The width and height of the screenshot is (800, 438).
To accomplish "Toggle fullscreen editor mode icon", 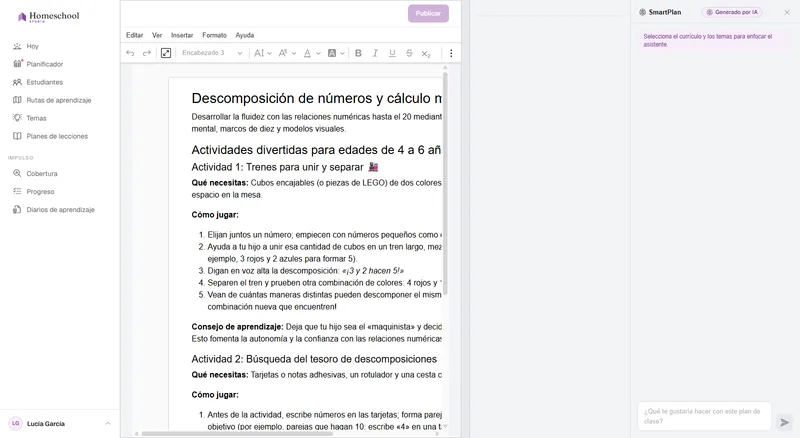I will 166,53.
